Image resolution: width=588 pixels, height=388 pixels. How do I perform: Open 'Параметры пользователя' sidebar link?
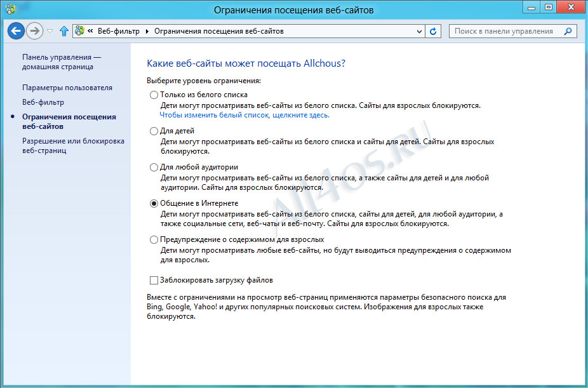coord(67,88)
